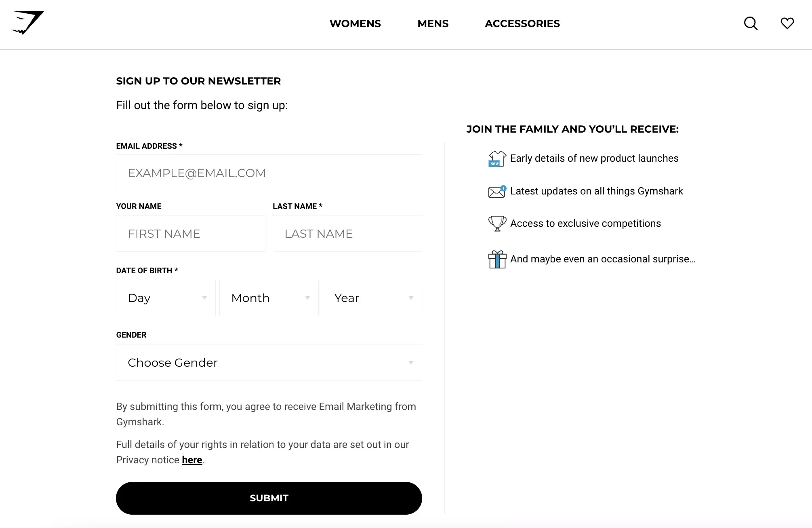Click the FIRST NAME input field
The width and height of the screenshot is (812, 528).
click(191, 234)
